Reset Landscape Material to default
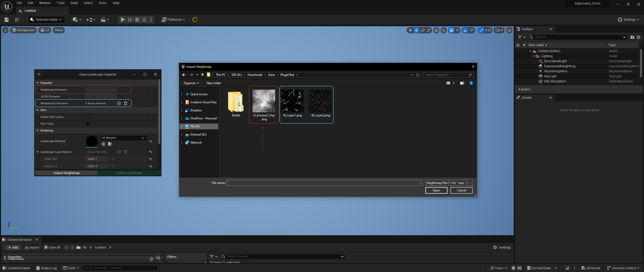This screenshot has height=272, width=644. (x=151, y=141)
